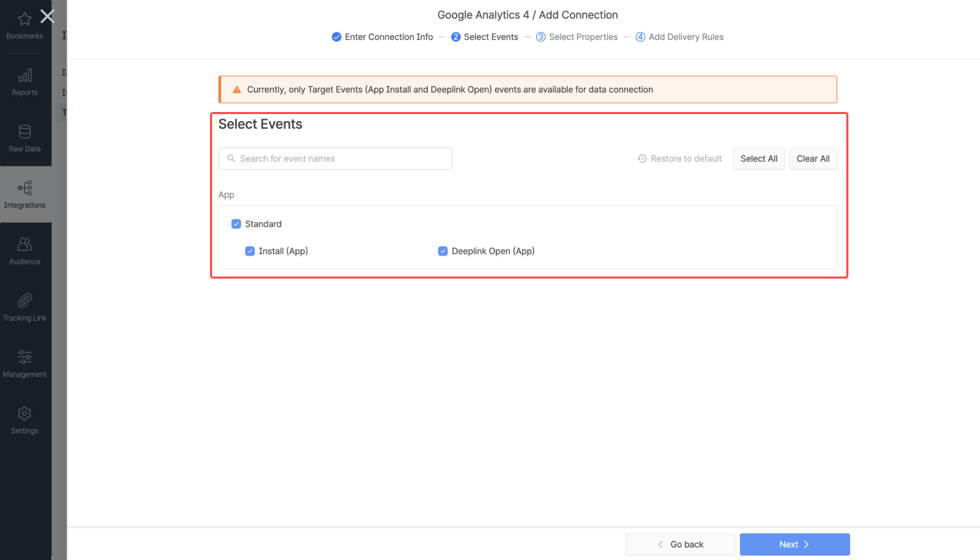
Task: Click the Select Events heading
Action: pyautogui.click(x=260, y=125)
